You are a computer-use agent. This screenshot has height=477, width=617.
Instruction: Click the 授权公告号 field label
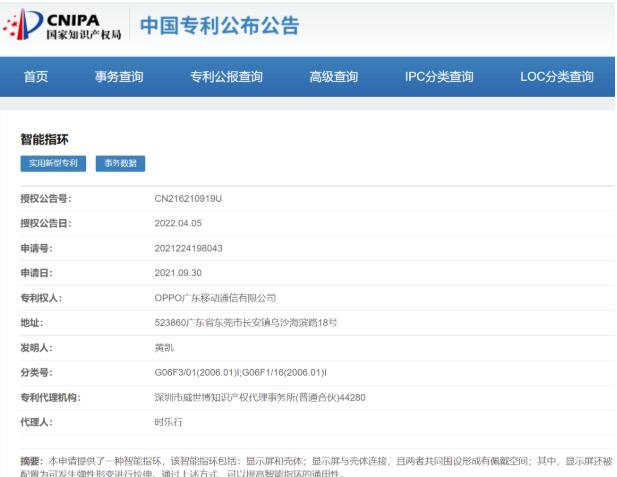pyautogui.click(x=46, y=199)
